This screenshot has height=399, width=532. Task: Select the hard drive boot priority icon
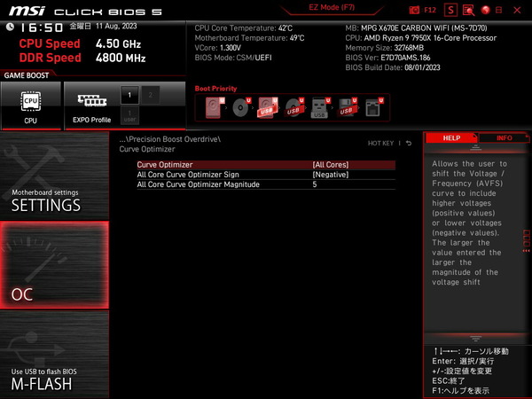pos(215,107)
